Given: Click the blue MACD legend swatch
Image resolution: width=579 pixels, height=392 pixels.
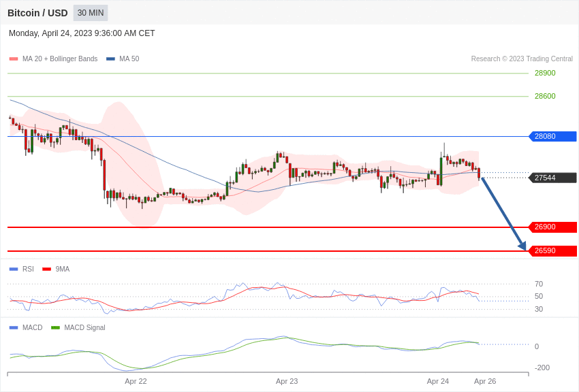Looking at the screenshot, I should click(14, 327).
